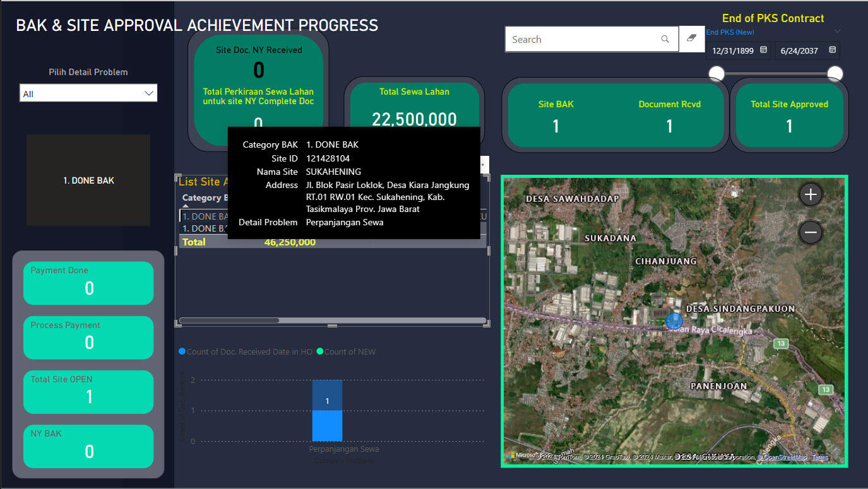This screenshot has width=868, height=489.
Task: Click the Site BAK value 1
Action: click(x=556, y=126)
